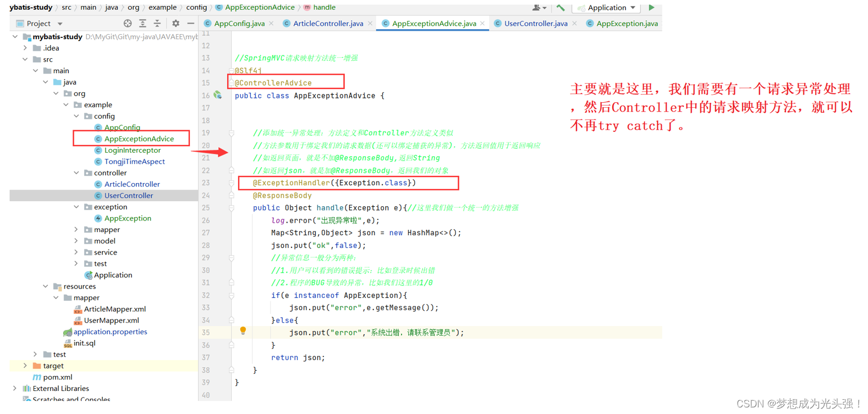
Task: Click the fold toggle at line 32
Action: [x=232, y=295]
